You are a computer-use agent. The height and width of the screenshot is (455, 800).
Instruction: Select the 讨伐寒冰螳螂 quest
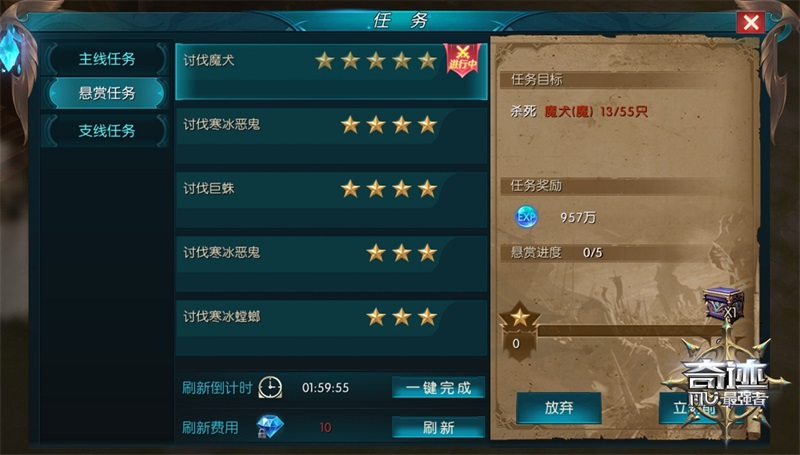332,328
